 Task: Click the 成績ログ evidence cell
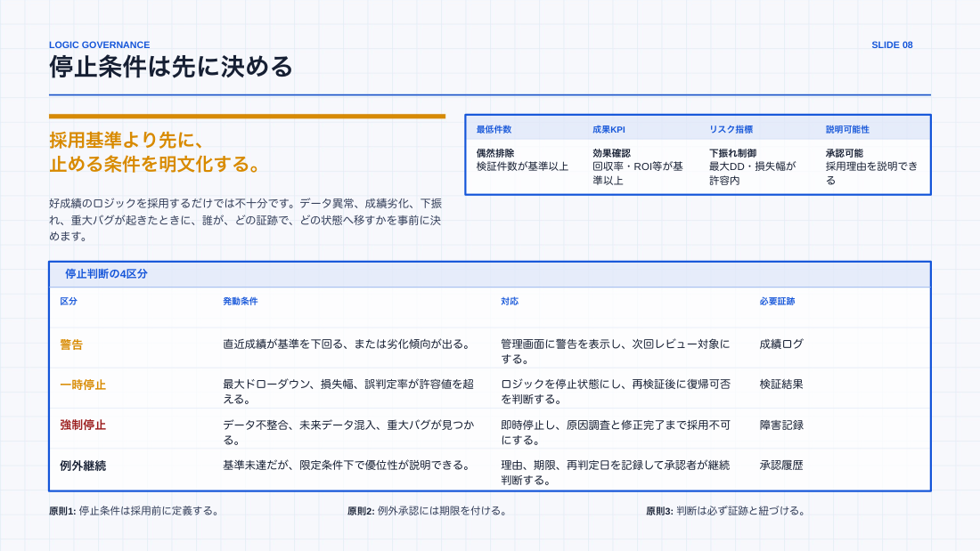click(781, 344)
